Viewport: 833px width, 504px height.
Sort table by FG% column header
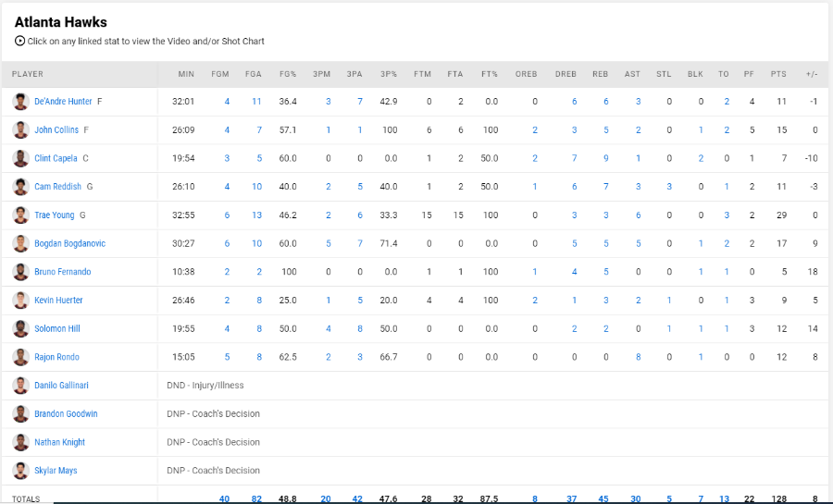tap(288, 74)
